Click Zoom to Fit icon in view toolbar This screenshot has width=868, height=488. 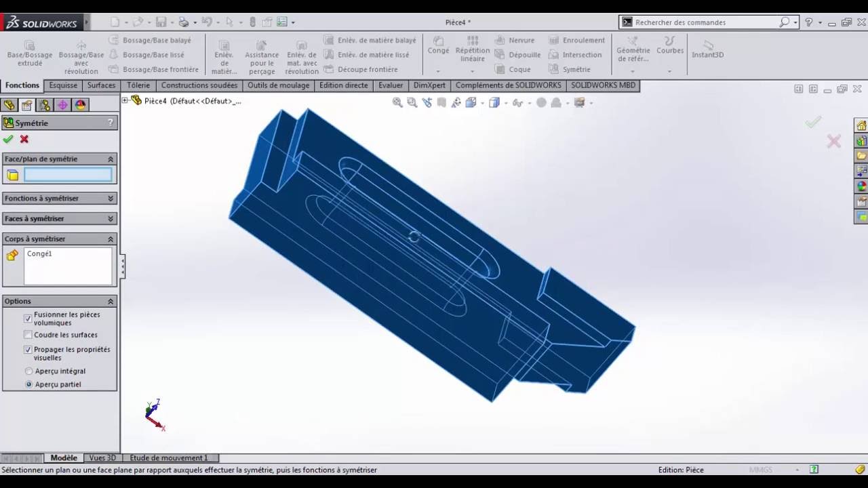[x=397, y=103]
